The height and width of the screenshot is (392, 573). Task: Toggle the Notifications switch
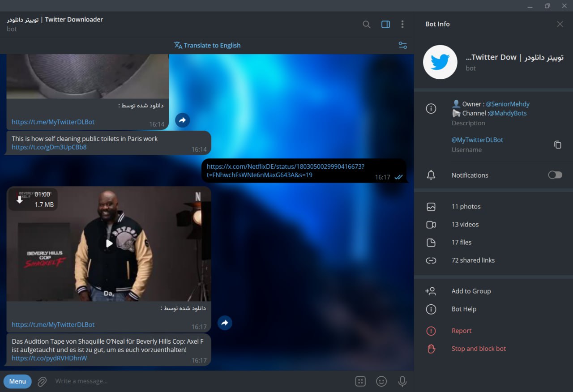pos(555,175)
